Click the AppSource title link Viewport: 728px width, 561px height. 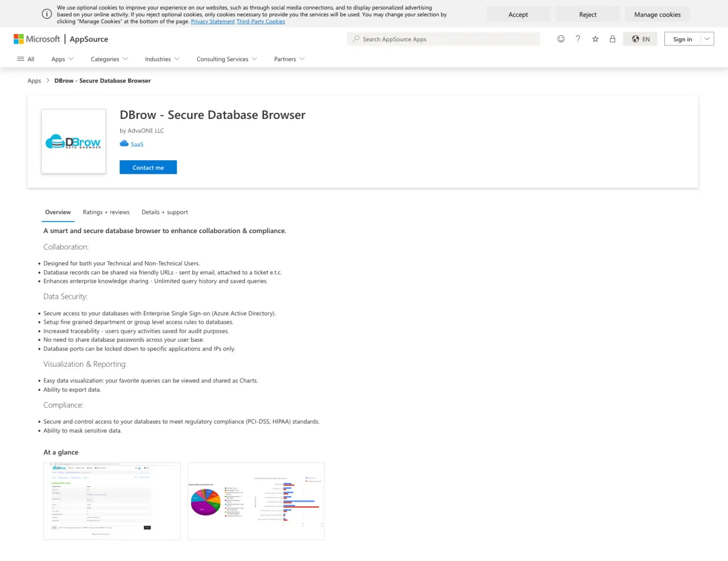click(x=89, y=39)
